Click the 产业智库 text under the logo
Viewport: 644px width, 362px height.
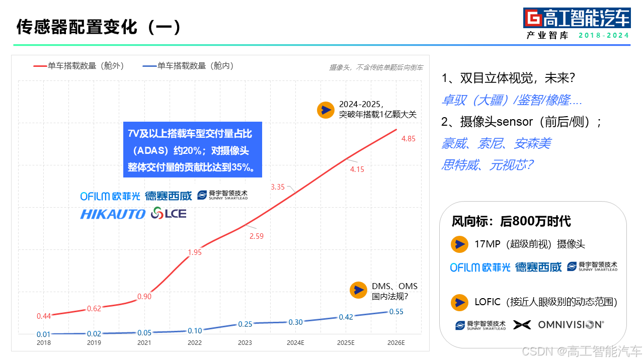[x=548, y=36]
